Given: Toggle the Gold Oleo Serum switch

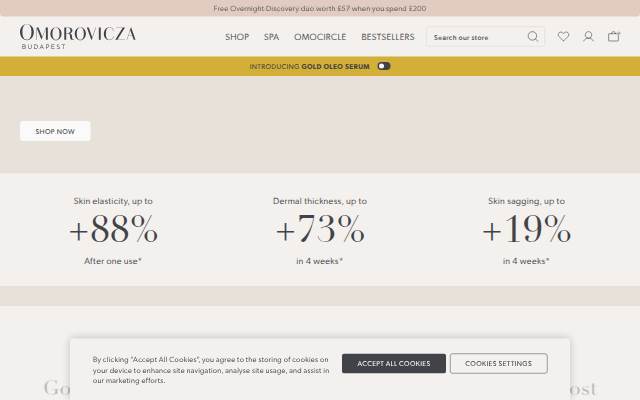Looking at the screenshot, I should click(384, 66).
